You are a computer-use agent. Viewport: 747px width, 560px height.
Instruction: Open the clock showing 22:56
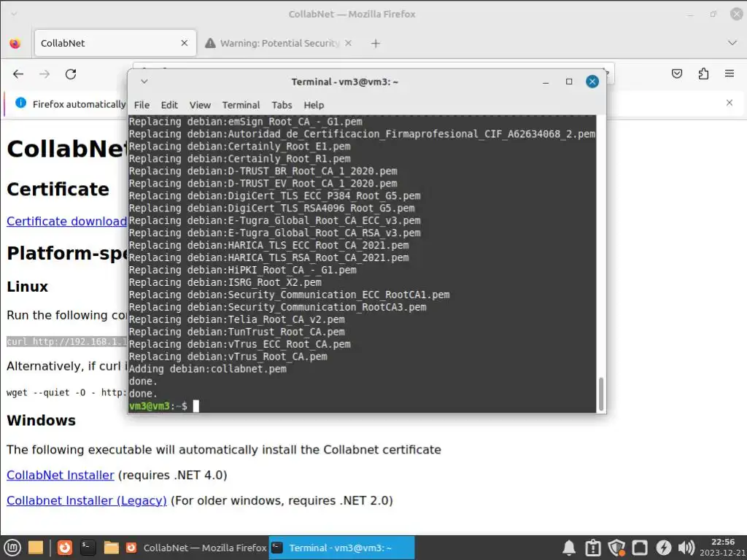point(723,548)
